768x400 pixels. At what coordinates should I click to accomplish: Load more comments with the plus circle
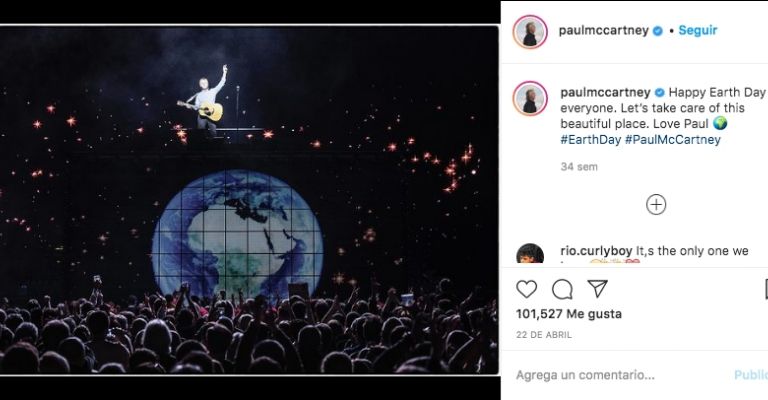click(x=656, y=204)
